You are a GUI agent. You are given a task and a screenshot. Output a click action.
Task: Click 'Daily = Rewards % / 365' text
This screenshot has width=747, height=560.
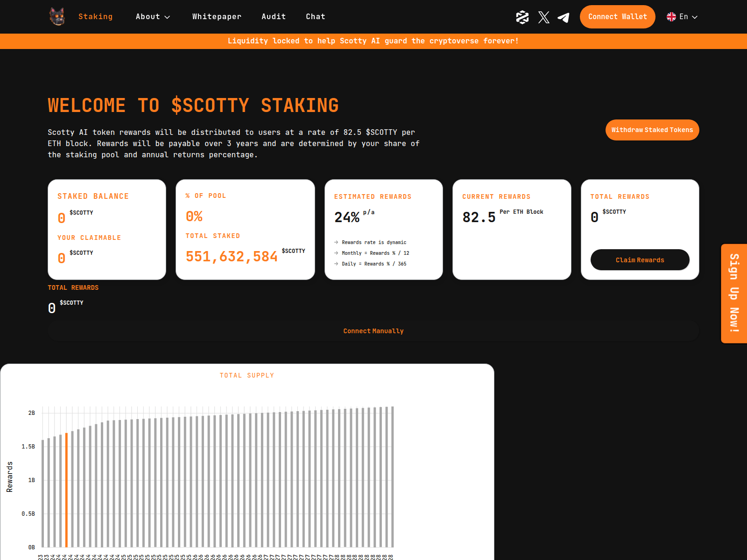pos(374,264)
